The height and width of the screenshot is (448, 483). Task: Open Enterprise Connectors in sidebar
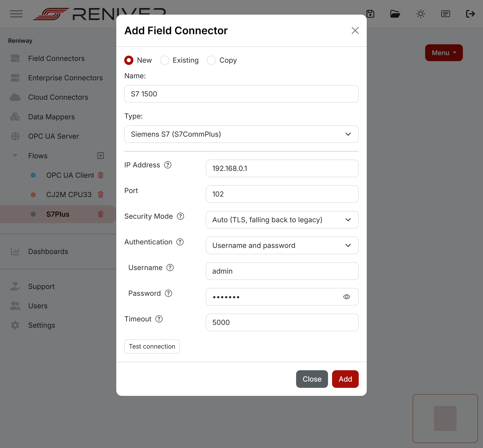(65, 78)
